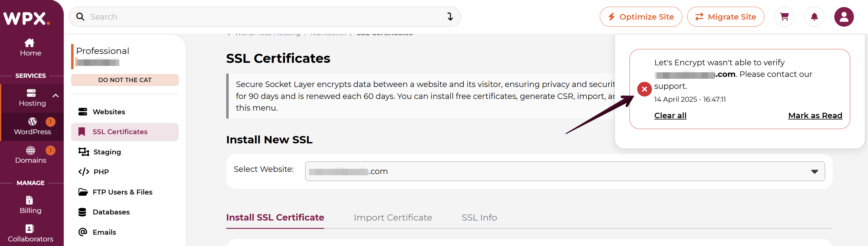Open the user profile avatar
Screen dimensions: 868x246
(x=844, y=17)
